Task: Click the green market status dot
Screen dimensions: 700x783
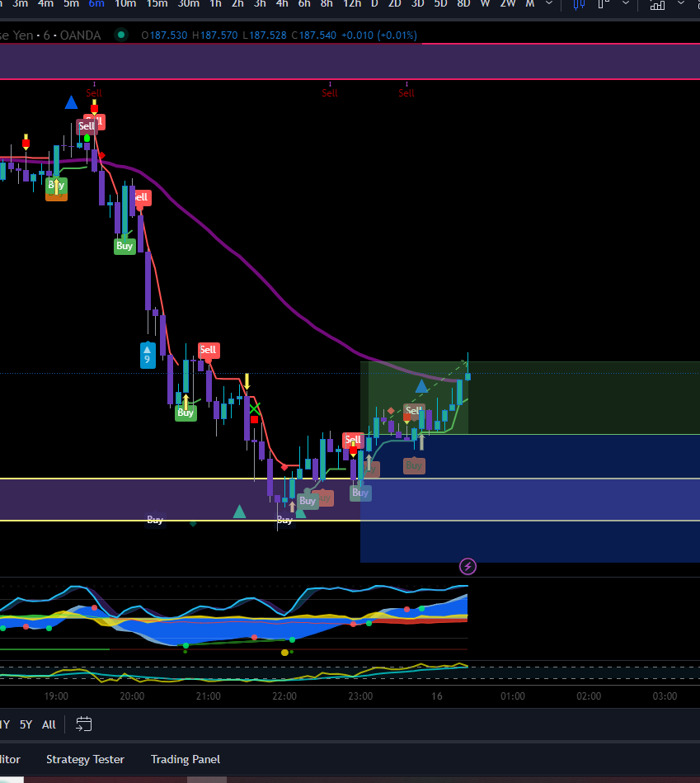Action: (x=120, y=35)
